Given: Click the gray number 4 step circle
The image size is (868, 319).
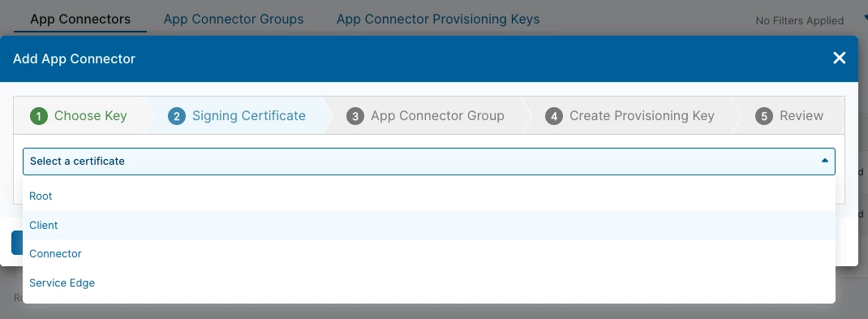Looking at the screenshot, I should pyautogui.click(x=553, y=116).
